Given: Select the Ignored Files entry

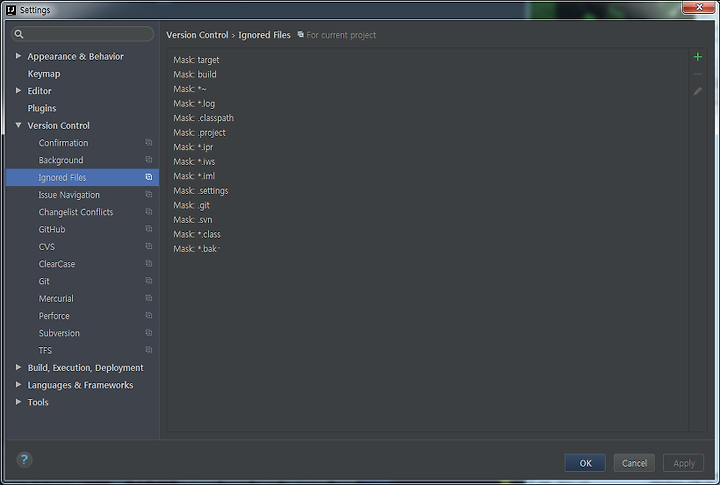Looking at the screenshot, I should (83, 177).
